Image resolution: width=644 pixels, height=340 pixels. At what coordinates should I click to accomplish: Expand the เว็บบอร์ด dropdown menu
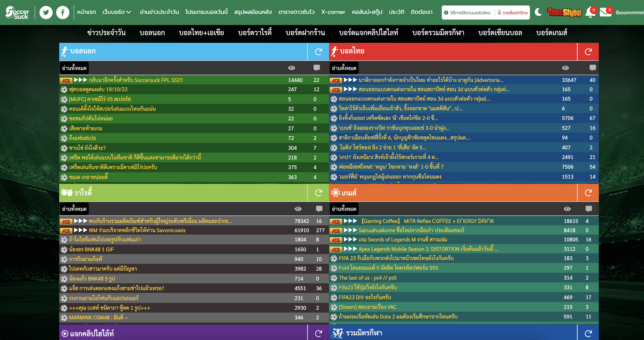(x=116, y=12)
